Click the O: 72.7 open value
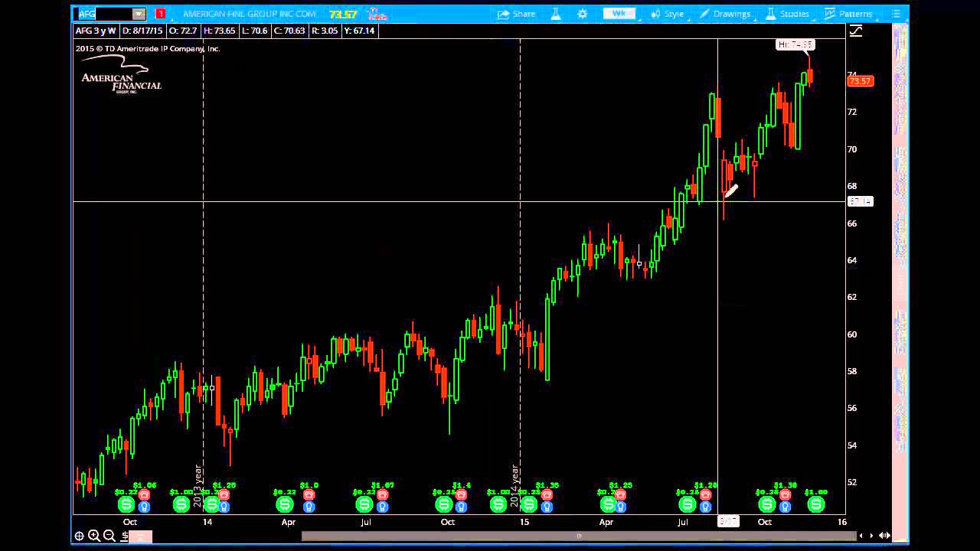980x551 pixels. 184,31
